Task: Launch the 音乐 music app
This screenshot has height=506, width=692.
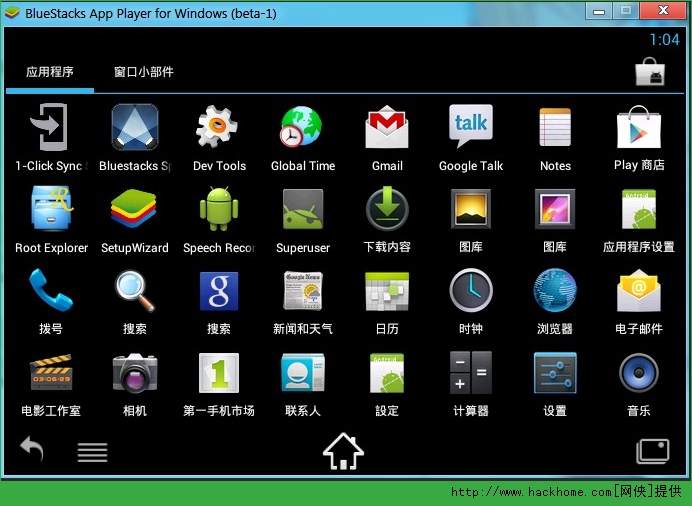Action: [639, 373]
